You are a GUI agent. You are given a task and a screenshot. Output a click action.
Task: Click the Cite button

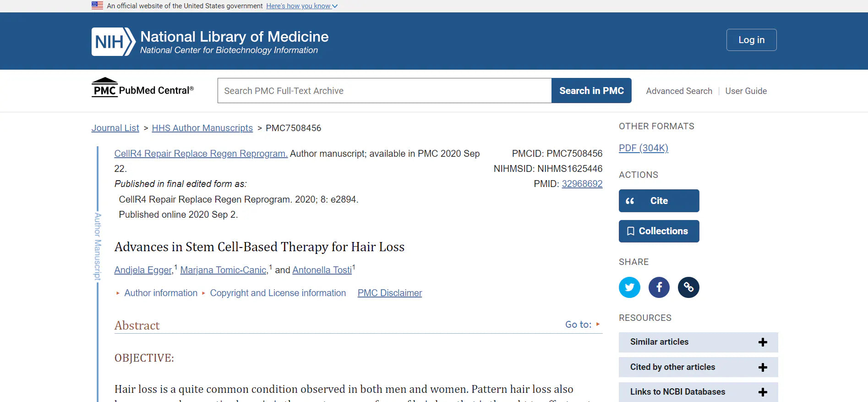tap(659, 201)
